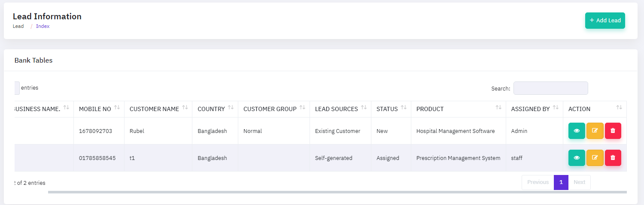Sort table by Lead Sources column

point(364,108)
